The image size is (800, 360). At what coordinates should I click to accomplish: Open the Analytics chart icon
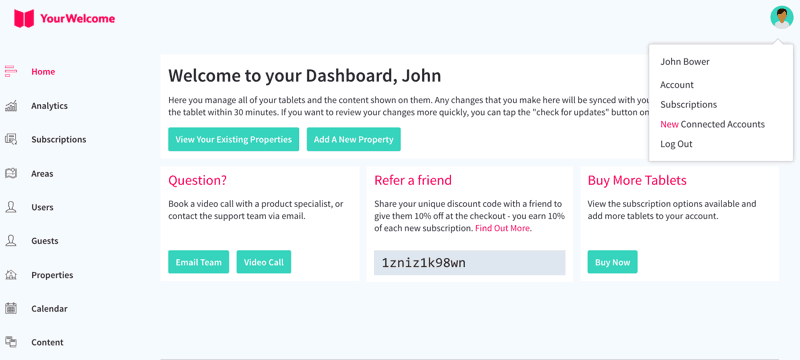11,106
